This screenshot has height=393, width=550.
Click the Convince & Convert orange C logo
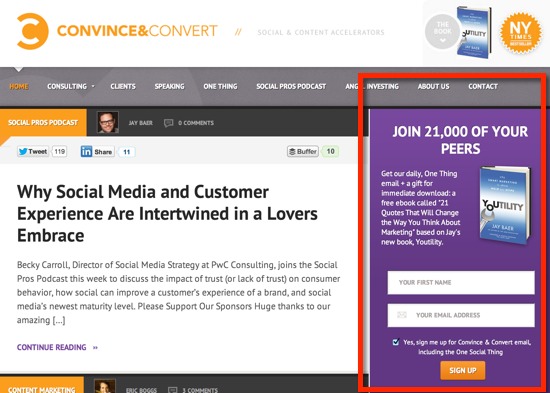(x=33, y=31)
